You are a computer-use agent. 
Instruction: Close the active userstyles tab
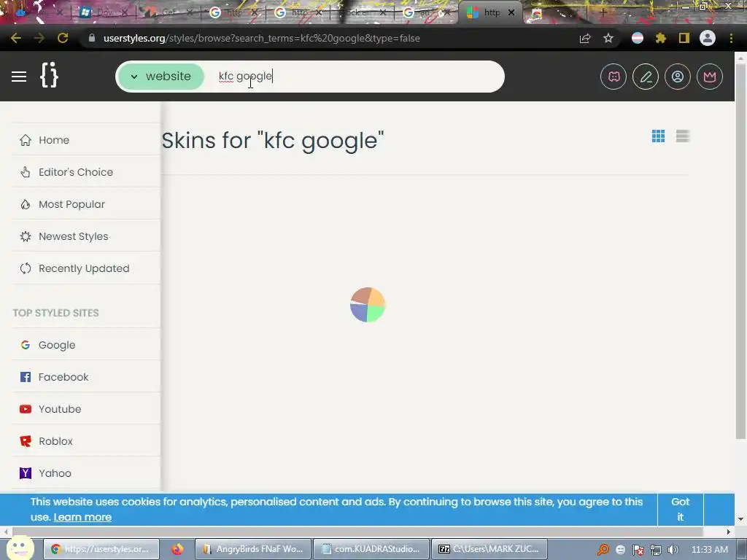click(x=511, y=13)
